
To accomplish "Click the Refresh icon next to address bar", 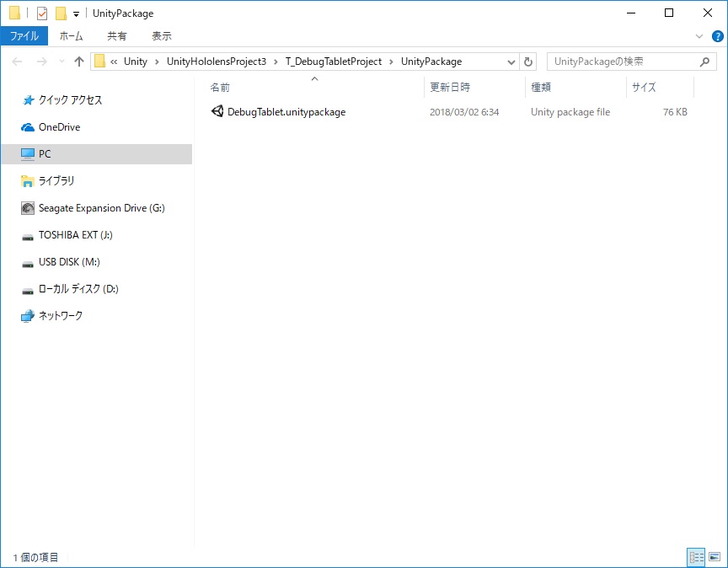I will (x=528, y=62).
